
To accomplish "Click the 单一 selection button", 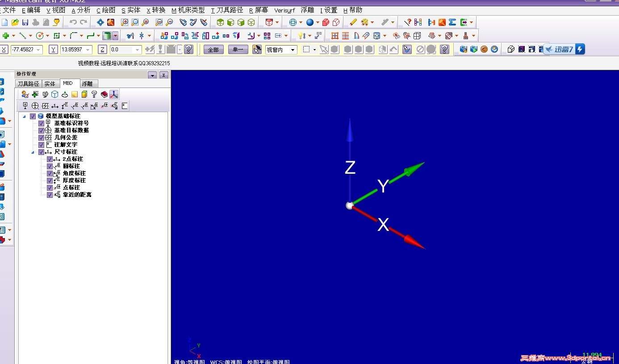I will [238, 50].
